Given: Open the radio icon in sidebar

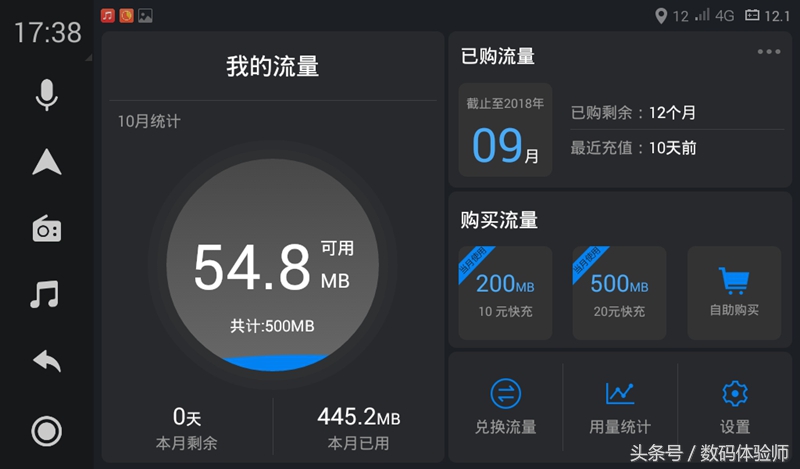Looking at the screenshot, I should point(46,229).
